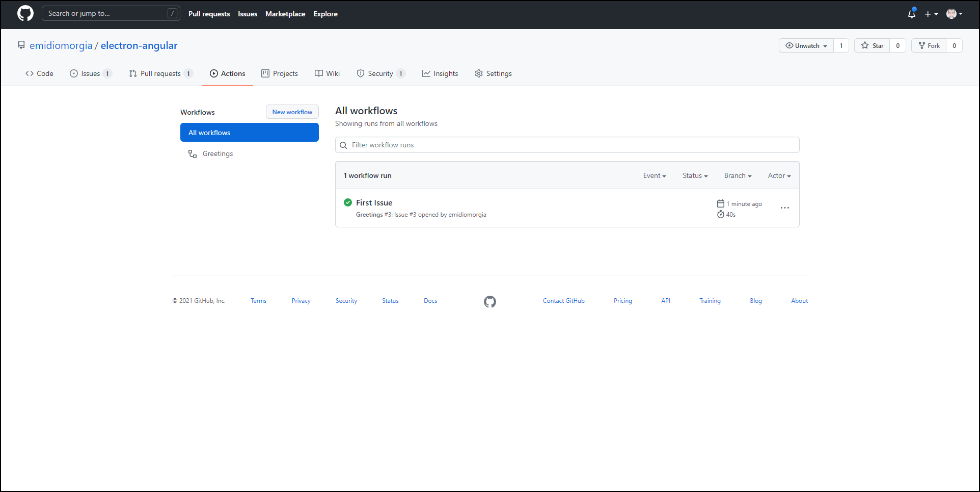Click the repository icon beside emidiomorgia

(21, 45)
